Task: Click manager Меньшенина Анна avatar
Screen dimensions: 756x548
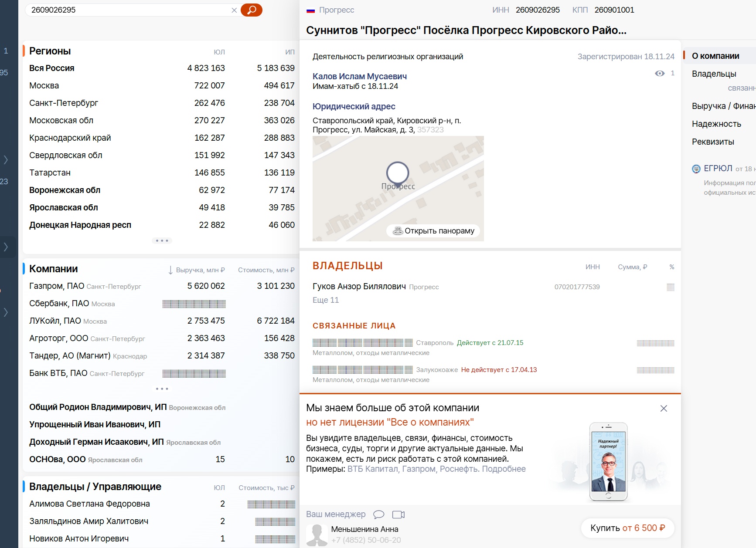Action: [x=317, y=535]
